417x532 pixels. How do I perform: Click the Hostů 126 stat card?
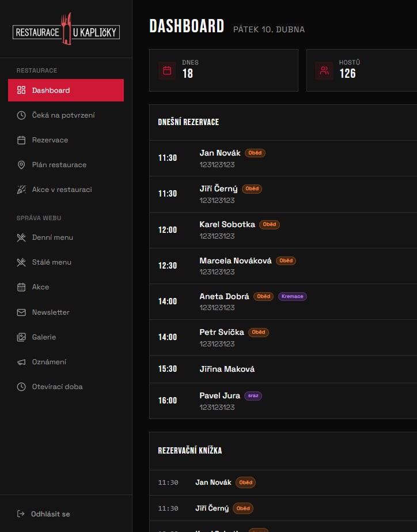point(362,70)
